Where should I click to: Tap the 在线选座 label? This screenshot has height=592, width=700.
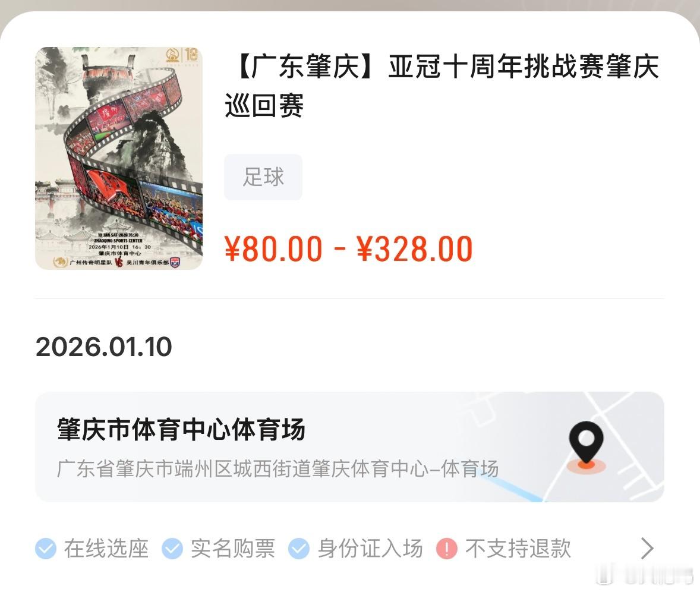(106, 549)
